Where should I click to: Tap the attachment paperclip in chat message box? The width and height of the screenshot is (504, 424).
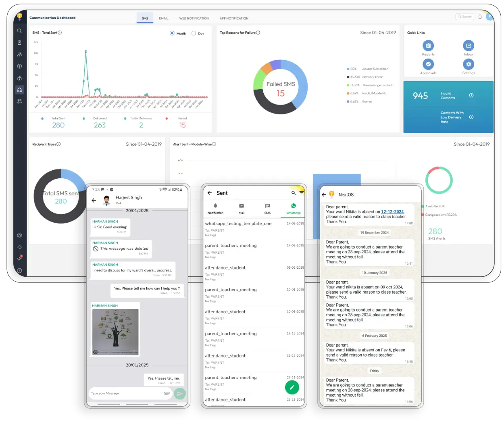coord(167,393)
